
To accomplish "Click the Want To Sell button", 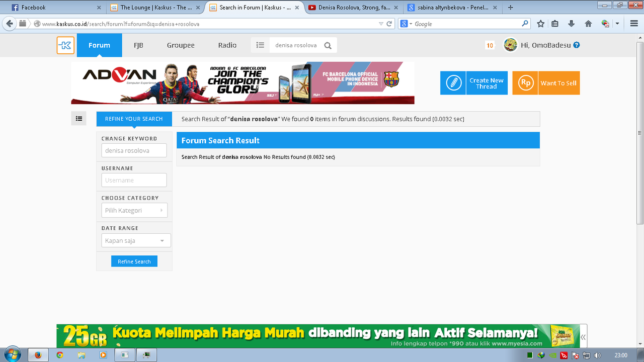I will (546, 83).
